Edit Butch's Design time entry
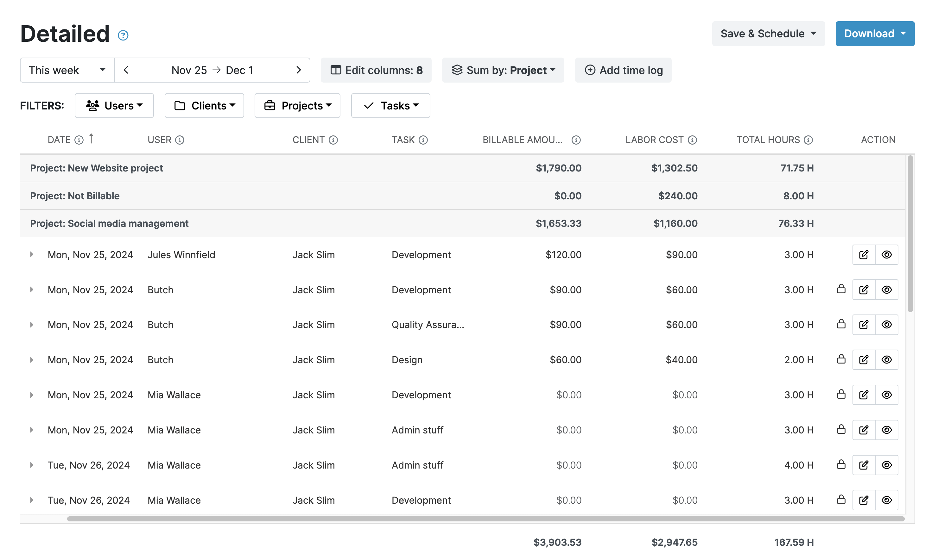Viewport: 938px width, 560px height. coord(864,360)
